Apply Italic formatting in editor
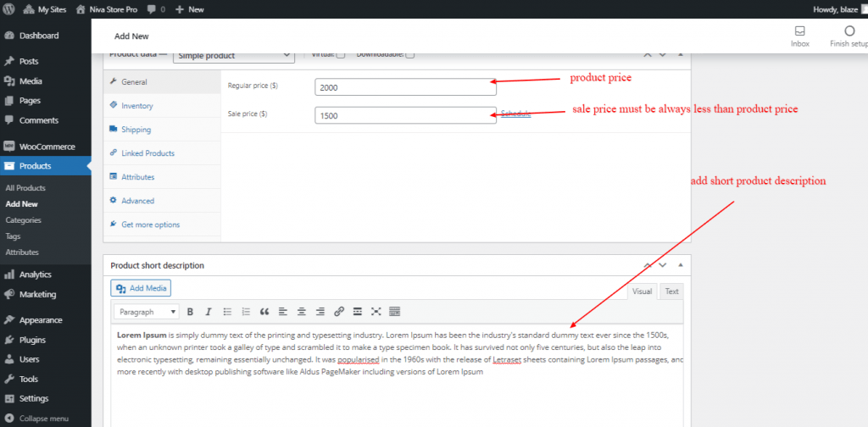 (209, 312)
